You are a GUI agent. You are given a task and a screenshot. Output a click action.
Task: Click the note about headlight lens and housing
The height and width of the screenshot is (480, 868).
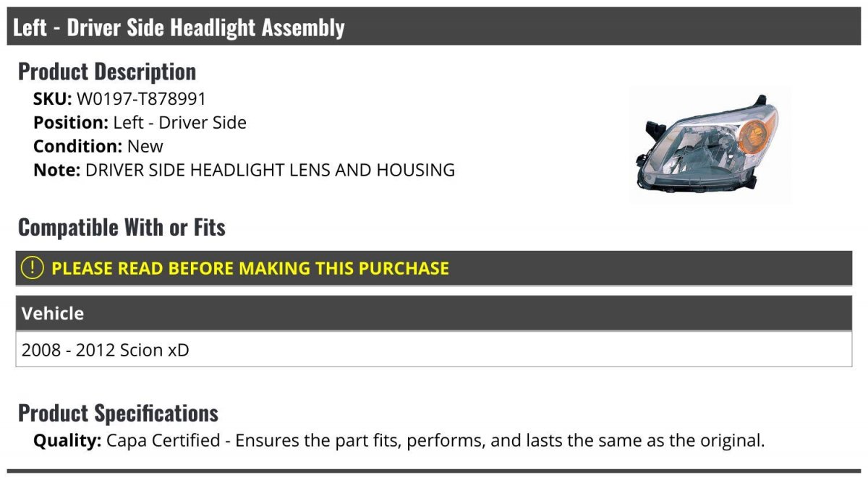tap(270, 170)
